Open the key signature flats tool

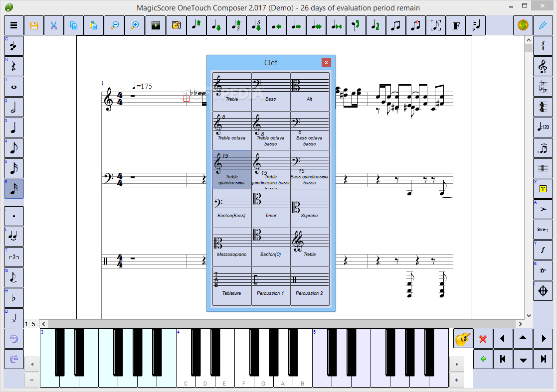pos(543,87)
